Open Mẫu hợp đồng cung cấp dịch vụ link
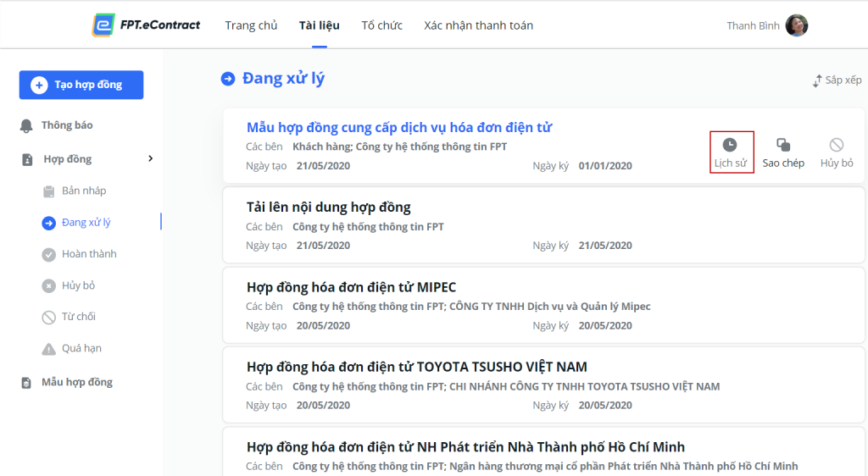 coord(399,127)
